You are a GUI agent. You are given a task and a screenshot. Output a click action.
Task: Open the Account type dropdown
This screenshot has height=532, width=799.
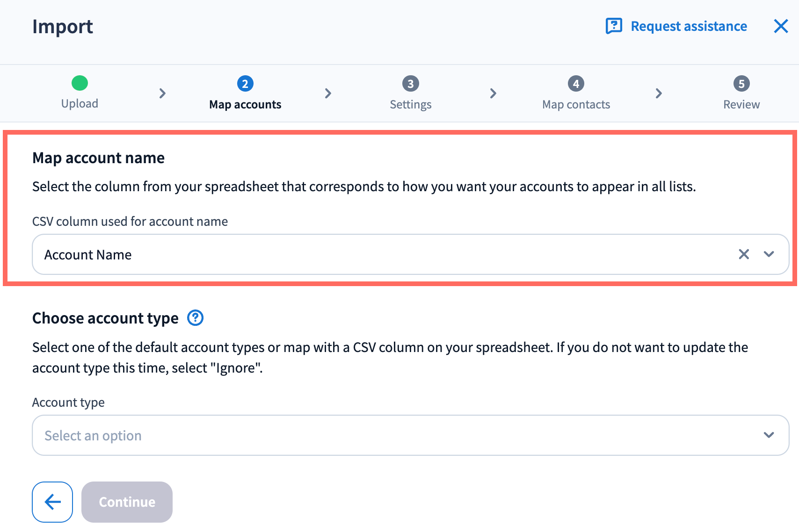tap(410, 435)
